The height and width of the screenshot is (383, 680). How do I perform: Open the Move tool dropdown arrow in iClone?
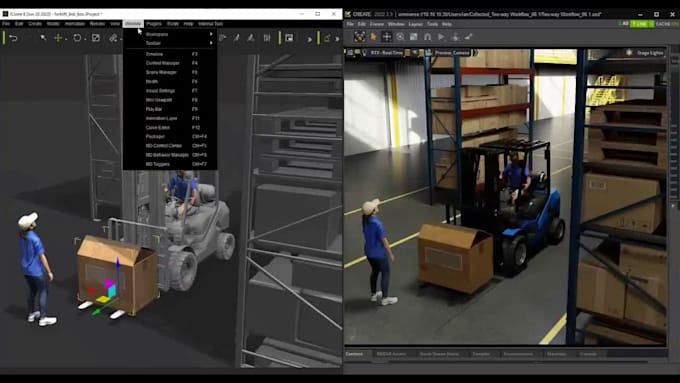[66, 39]
